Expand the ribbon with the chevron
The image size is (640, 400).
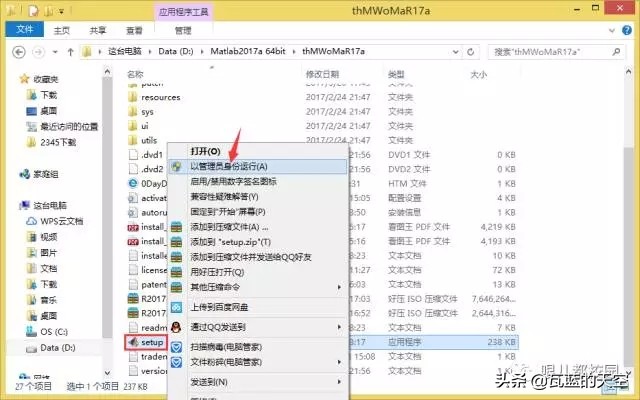click(611, 30)
